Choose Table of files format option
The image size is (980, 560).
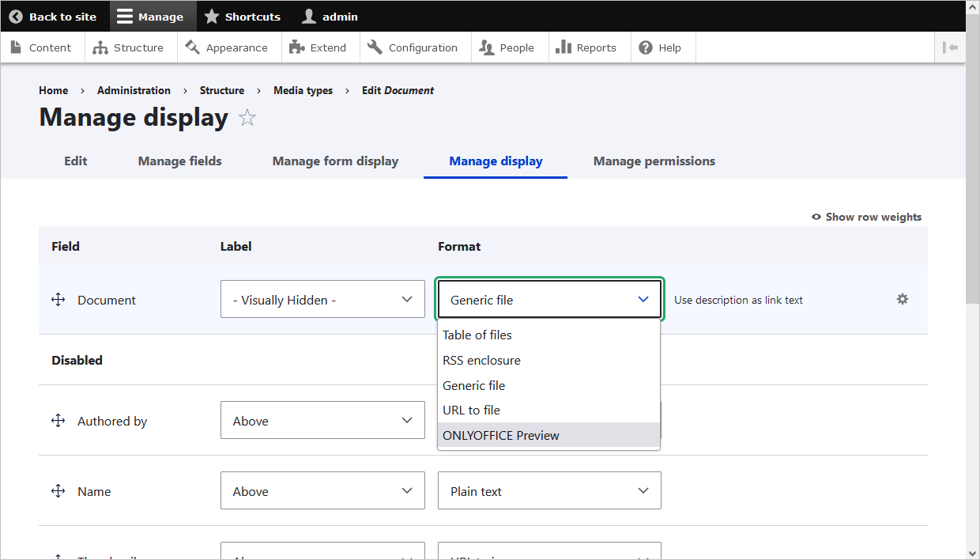pyautogui.click(x=477, y=335)
